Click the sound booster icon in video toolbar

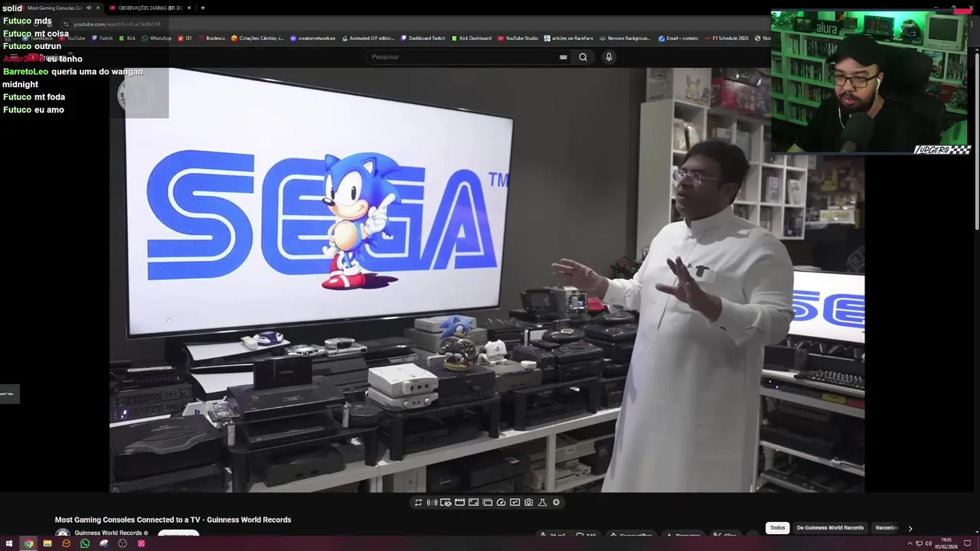[432, 503]
